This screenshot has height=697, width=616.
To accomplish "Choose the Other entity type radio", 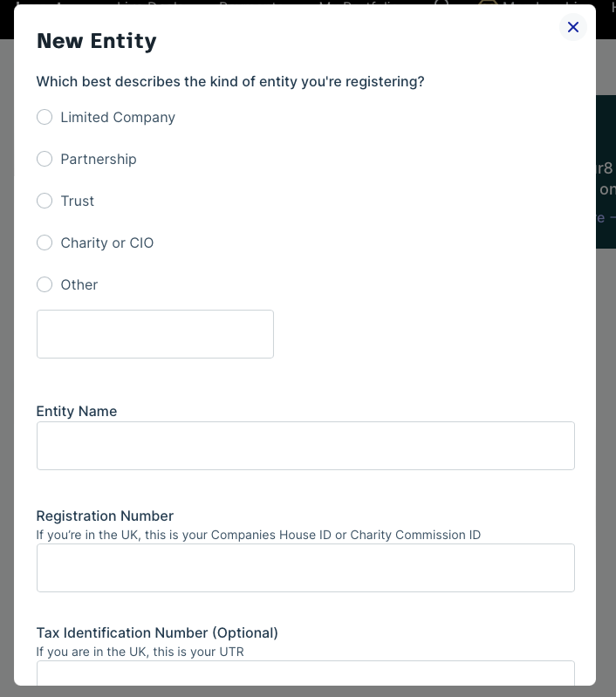I will (x=44, y=284).
